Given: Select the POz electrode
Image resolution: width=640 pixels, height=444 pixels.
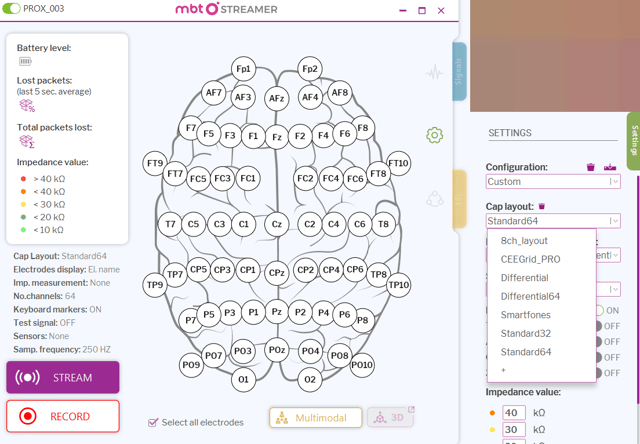Looking at the screenshot, I should pos(276,350).
